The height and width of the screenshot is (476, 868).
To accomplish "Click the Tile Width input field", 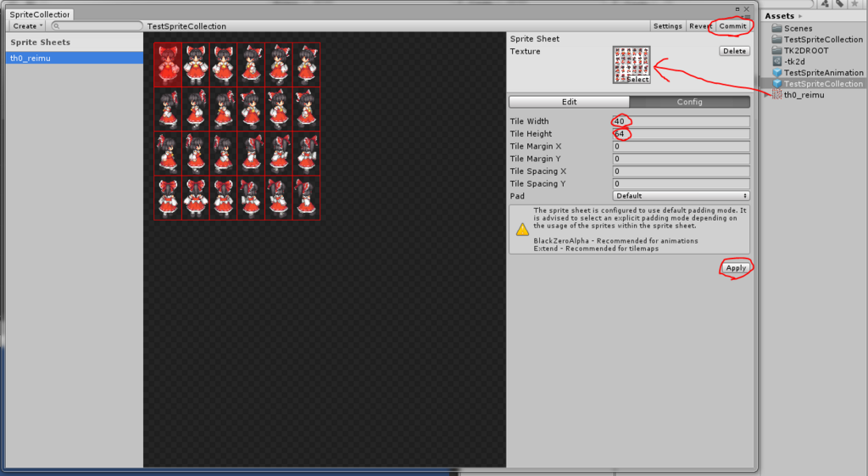I will coord(681,121).
